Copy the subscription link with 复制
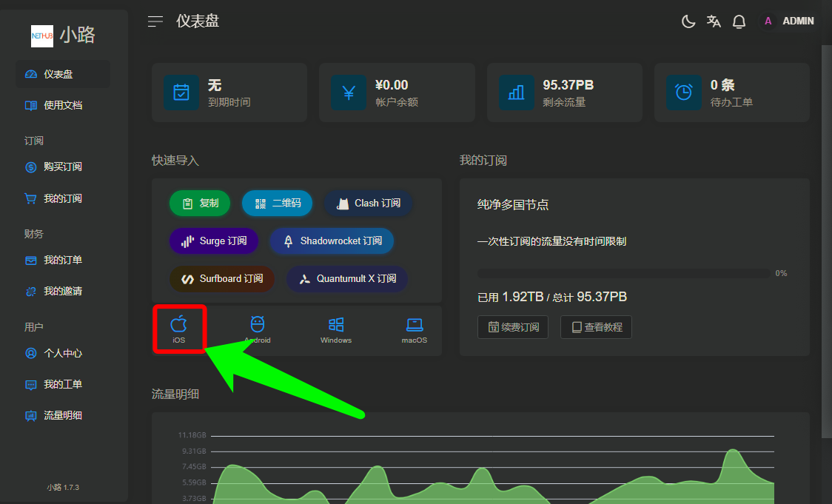Screen dimensions: 832x504 [200, 204]
